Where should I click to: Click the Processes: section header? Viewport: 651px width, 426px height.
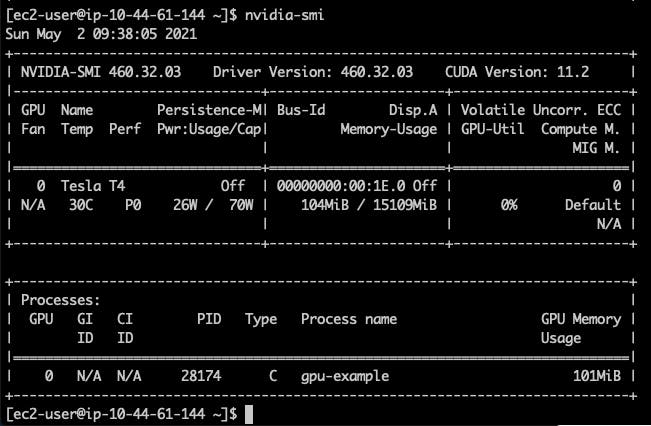click(59, 300)
